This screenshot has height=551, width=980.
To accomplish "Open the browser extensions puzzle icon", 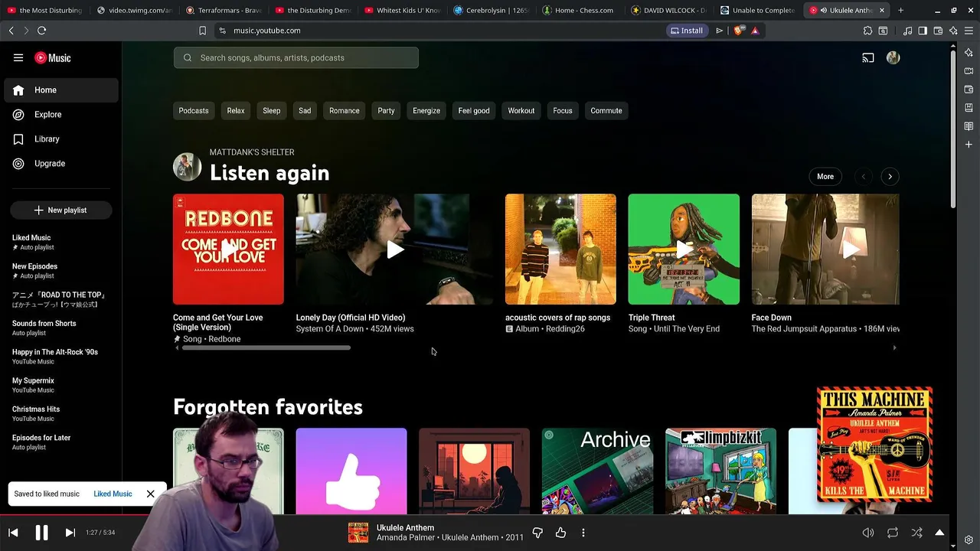I will tap(867, 31).
